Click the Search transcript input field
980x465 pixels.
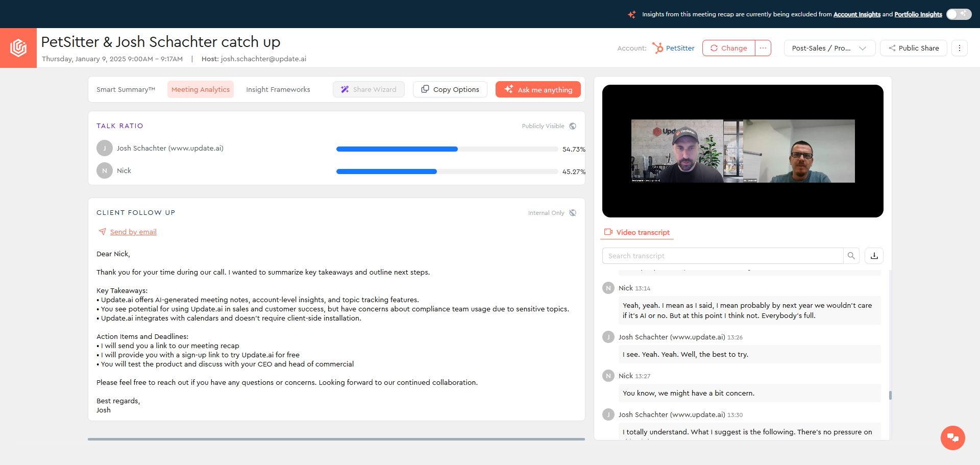click(723, 256)
